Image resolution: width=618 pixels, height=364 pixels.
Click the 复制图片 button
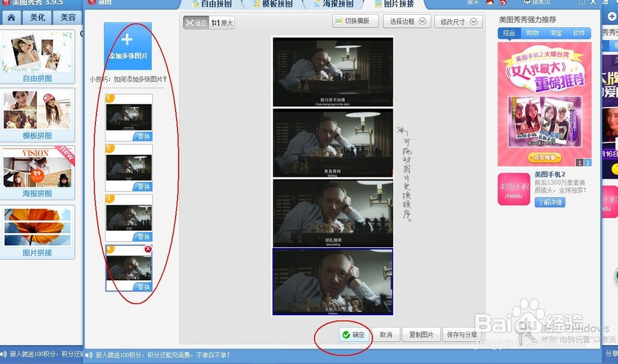pyautogui.click(x=421, y=334)
